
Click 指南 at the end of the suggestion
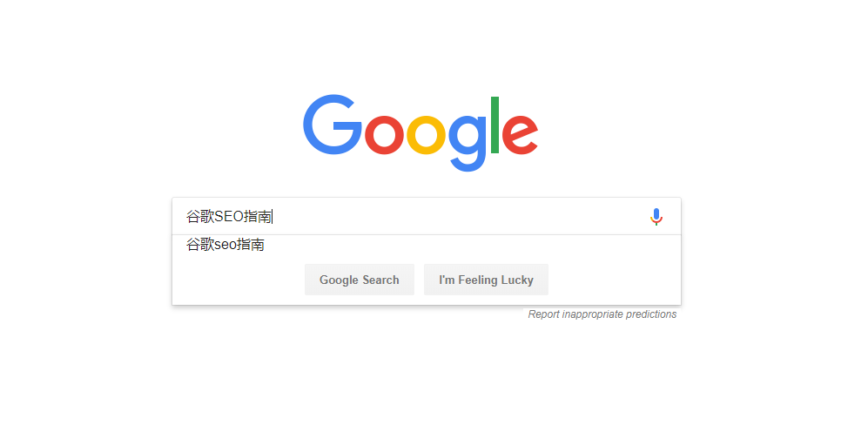[250, 245]
